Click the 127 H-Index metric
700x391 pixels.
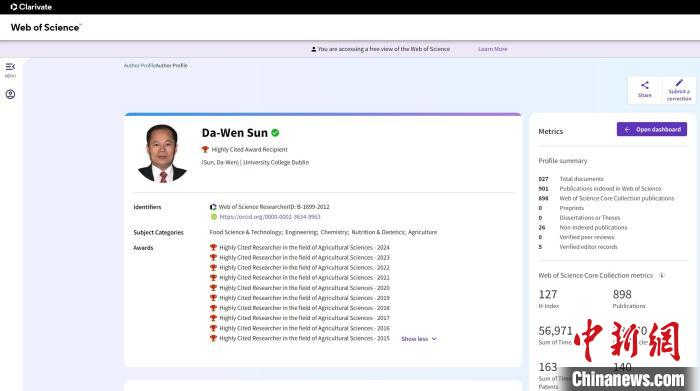(549, 298)
